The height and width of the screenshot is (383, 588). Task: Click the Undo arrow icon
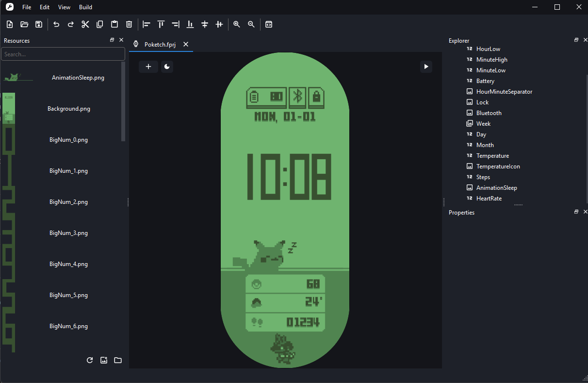(x=56, y=24)
